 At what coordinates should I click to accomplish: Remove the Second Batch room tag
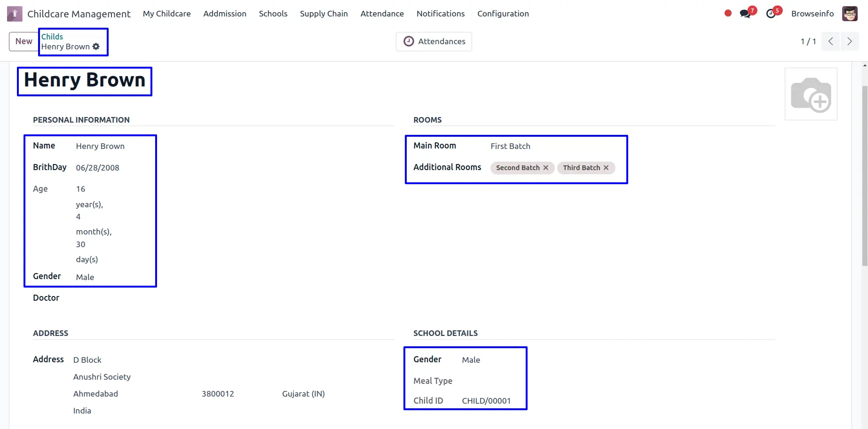pyautogui.click(x=546, y=168)
